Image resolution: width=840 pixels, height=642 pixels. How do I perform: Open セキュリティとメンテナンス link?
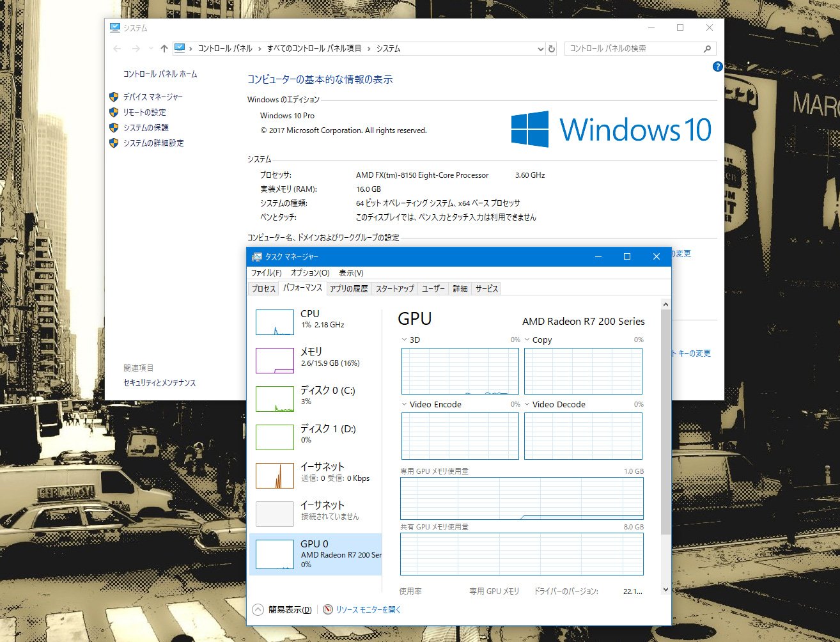point(159,383)
